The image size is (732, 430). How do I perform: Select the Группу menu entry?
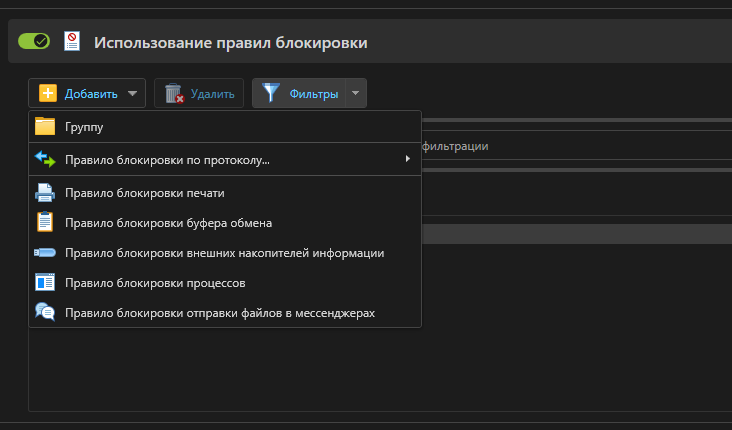pyautogui.click(x=225, y=127)
